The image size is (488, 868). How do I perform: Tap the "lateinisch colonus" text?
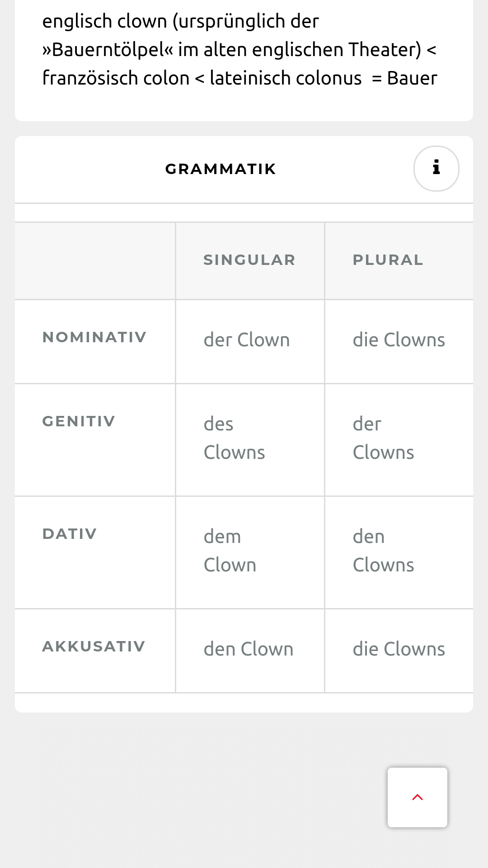tap(286, 78)
